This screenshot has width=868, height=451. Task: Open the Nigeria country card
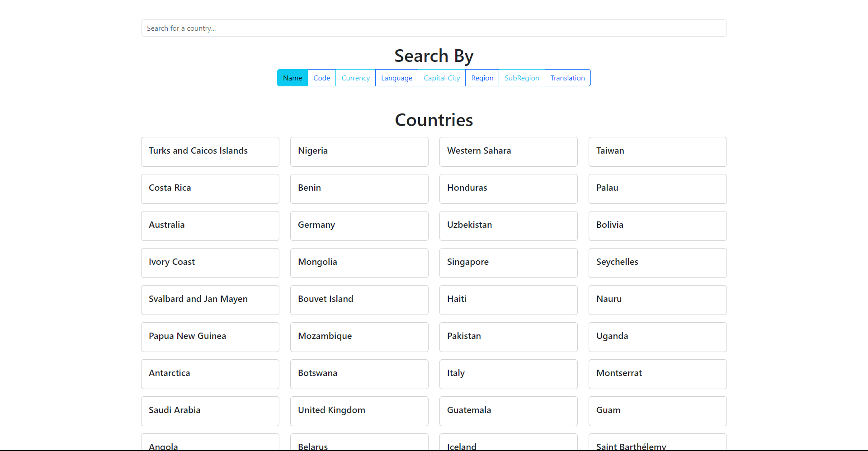coord(359,151)
